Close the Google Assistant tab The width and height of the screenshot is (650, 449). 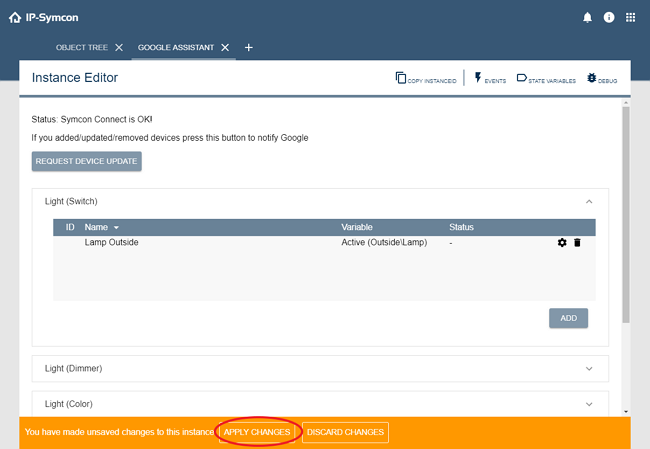click(x=226, y=47)
